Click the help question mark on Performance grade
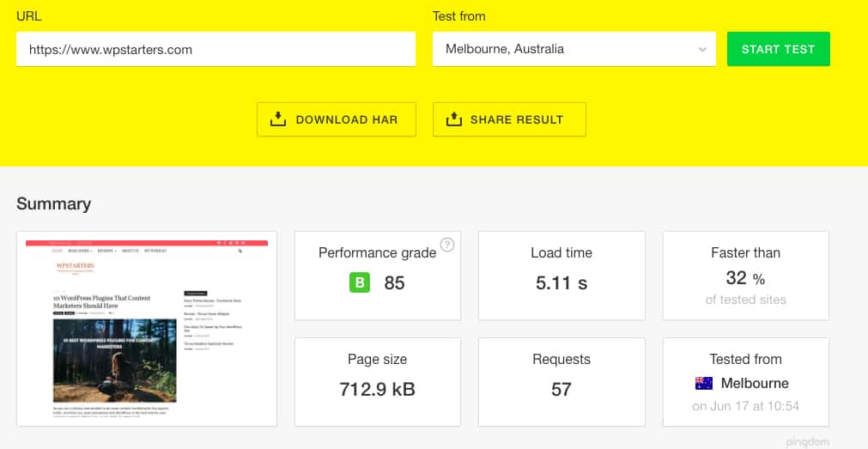 click(447, 245)
